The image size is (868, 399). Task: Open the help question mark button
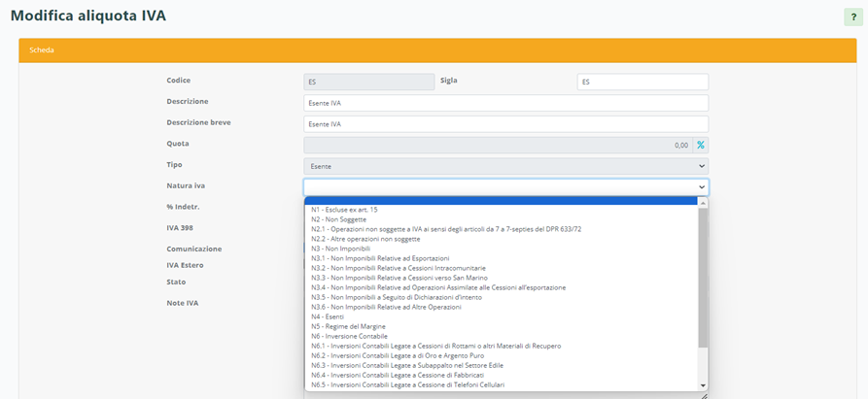[851, 17]
